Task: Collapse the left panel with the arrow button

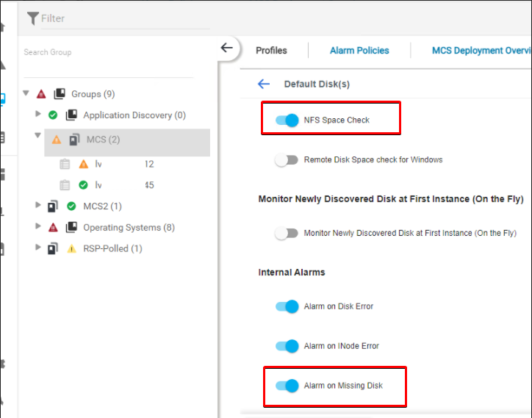Action: tap(226, 48)
